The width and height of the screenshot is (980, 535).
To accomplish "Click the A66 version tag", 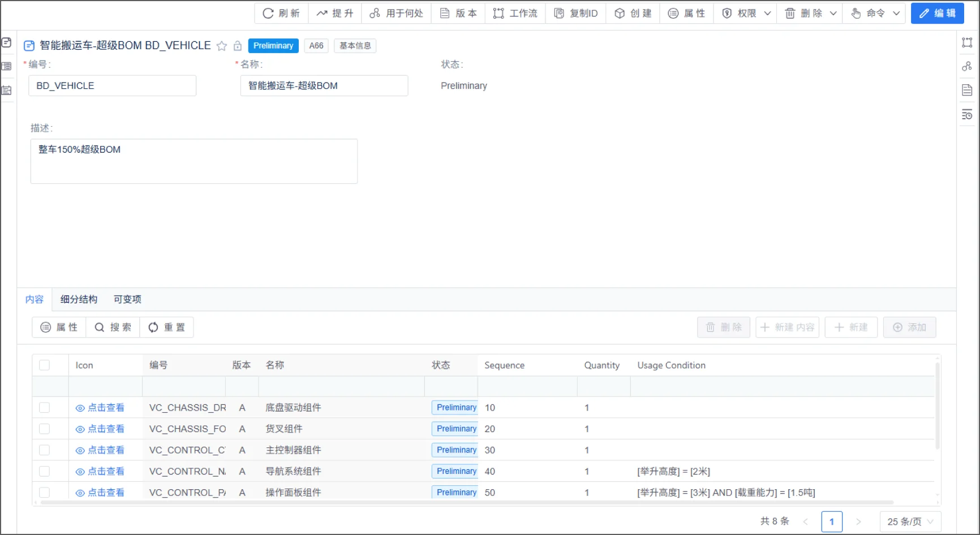I will tap(316, 46).
